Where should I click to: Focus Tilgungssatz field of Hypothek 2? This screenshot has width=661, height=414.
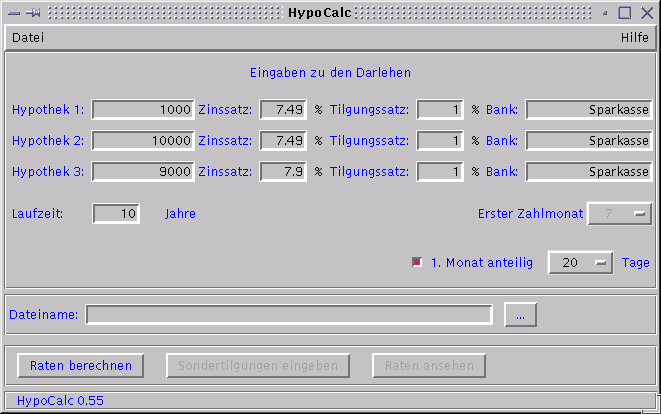[440, 140]
